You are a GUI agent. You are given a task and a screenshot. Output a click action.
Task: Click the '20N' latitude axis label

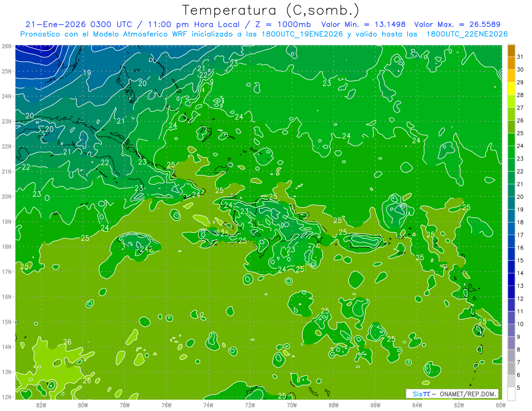coord(7,196)
